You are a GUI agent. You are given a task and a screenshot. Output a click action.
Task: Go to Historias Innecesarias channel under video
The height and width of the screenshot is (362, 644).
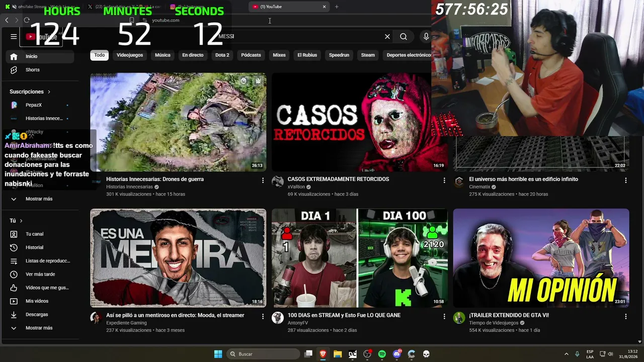point(129,187)
